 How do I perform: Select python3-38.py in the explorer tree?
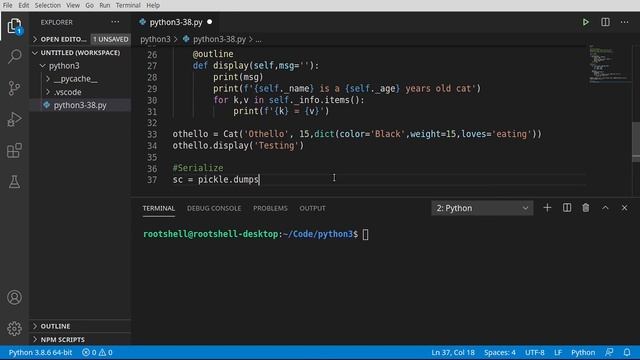(80, 105)
